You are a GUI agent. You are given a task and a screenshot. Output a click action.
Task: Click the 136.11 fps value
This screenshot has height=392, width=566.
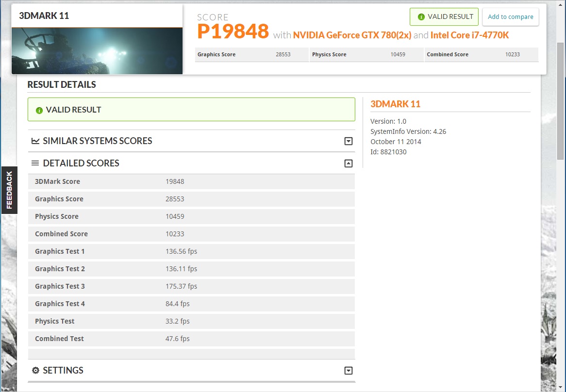click(x=181, y=269)
